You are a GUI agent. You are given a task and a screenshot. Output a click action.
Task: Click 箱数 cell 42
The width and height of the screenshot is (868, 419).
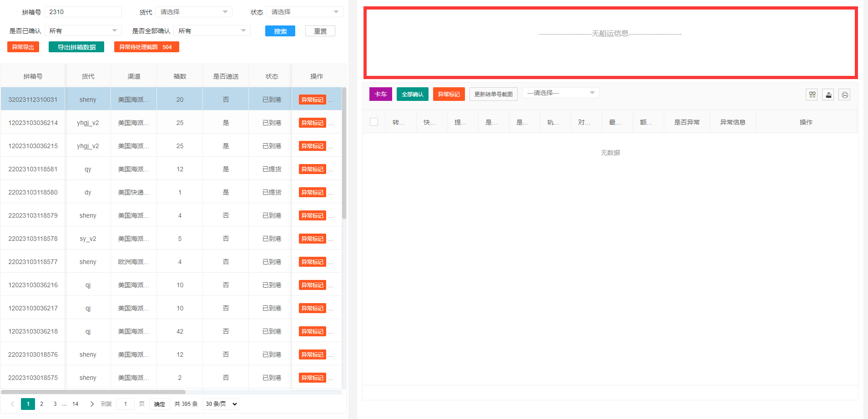point(180,331)
